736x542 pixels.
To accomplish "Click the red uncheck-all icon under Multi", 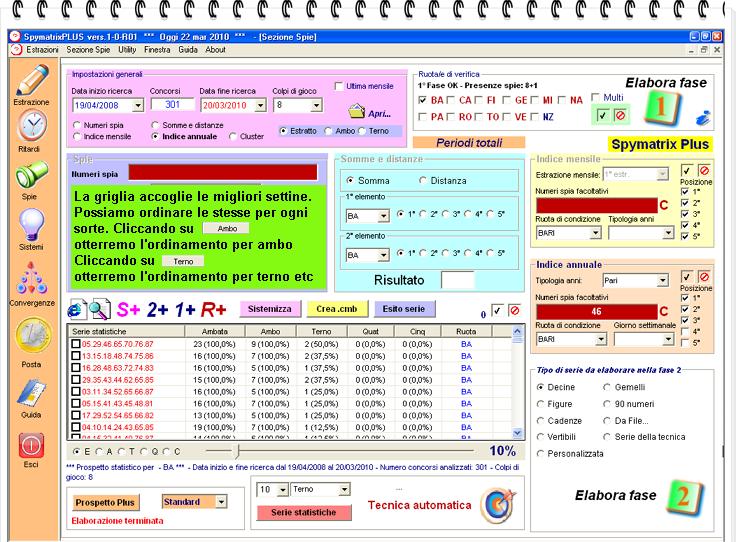I will tap(620, 115).
